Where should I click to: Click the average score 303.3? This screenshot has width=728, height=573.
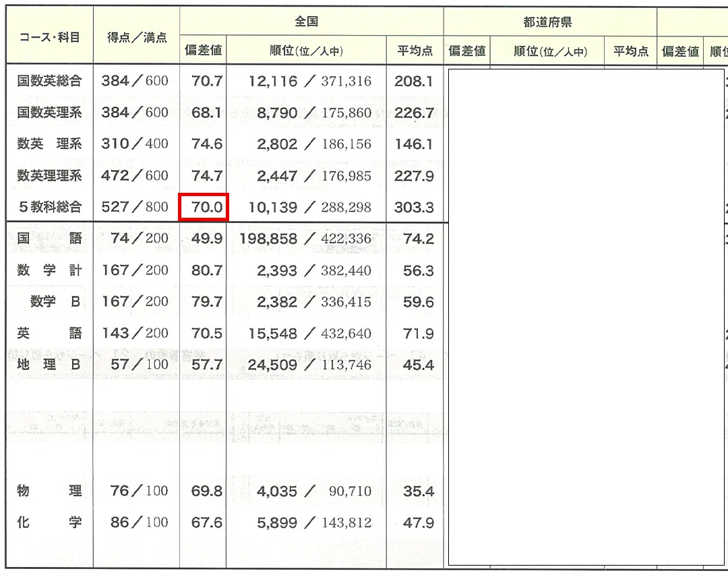coord(414,207)
